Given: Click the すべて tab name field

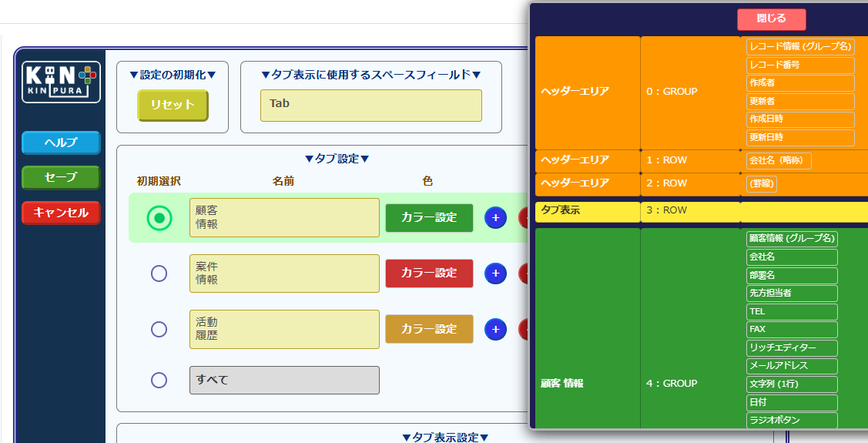Looking at the screenshot, I should click(284, 380).
